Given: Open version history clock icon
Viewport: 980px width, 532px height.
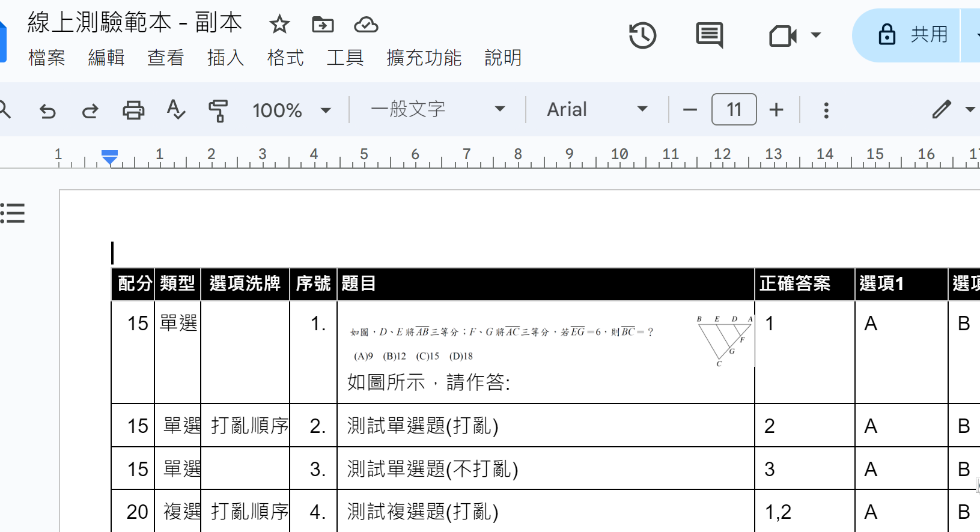Looking at the screenshot, I should (x=642, y=35).
